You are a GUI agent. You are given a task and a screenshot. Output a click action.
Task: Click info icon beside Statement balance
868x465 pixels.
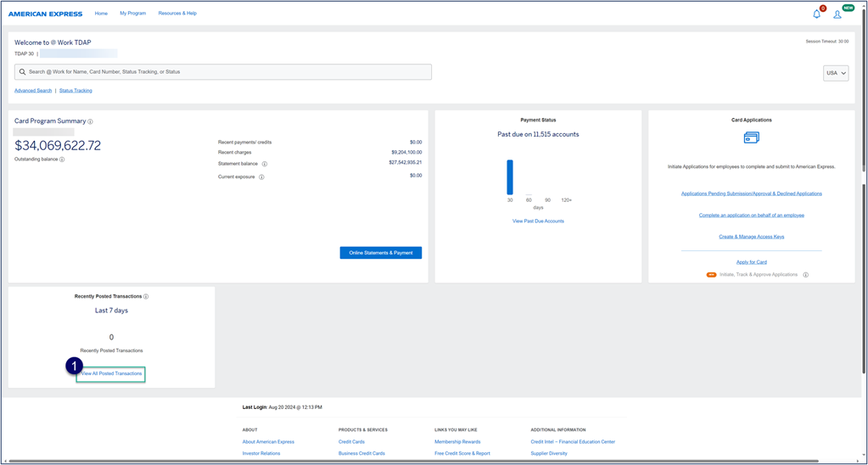265,164
